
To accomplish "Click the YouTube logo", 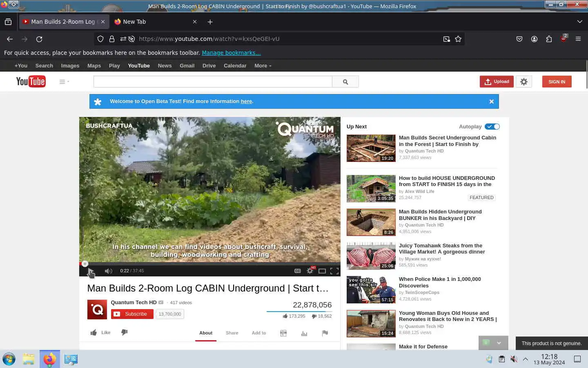I will tap(31, 81).
